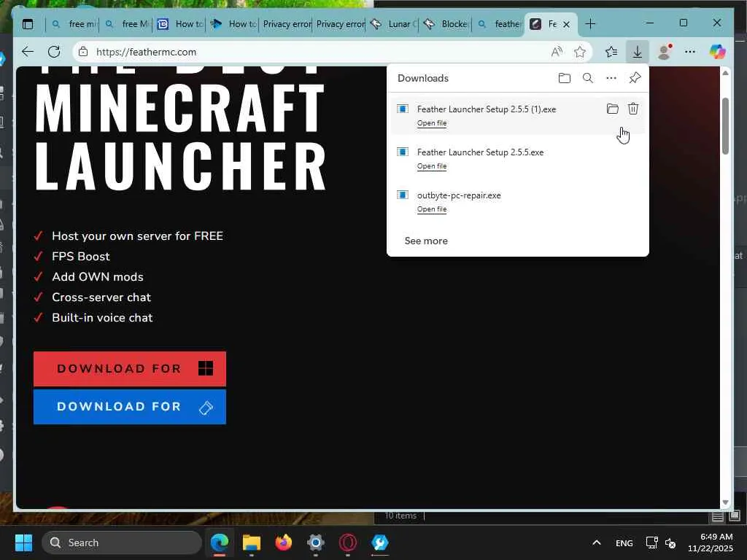
Task: View site information lock icon
Action: pyautogui.click(x=83, y=52)
